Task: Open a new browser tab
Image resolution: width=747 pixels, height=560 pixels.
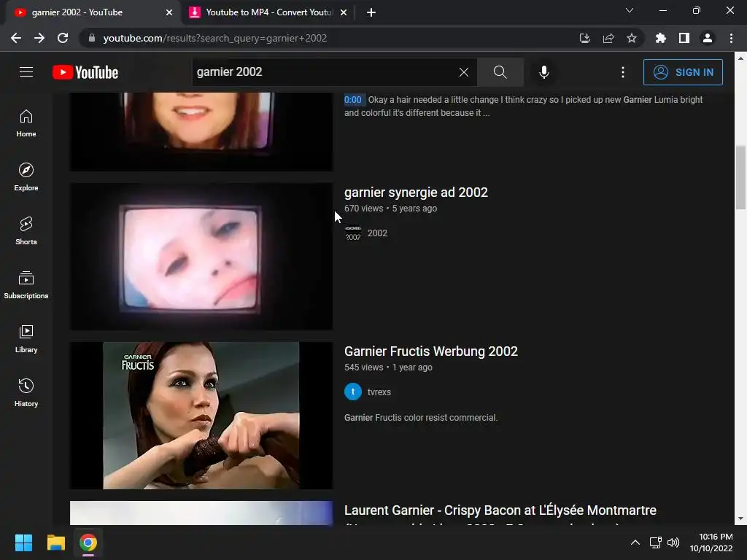Action: [x=371, y=12]
